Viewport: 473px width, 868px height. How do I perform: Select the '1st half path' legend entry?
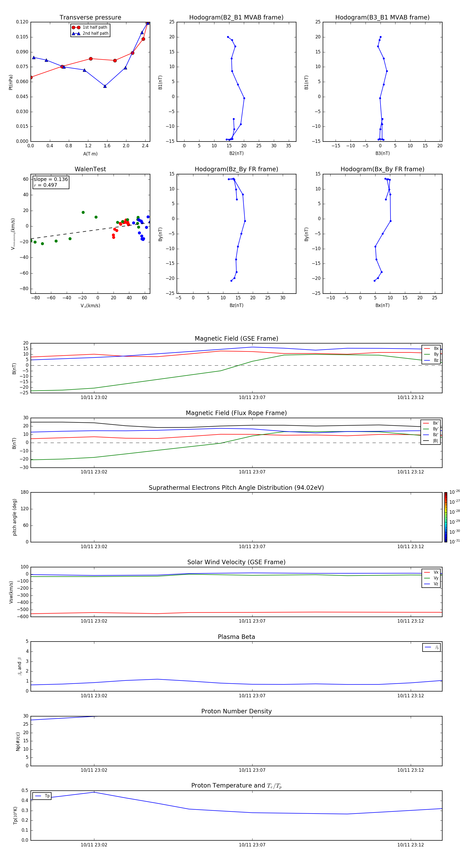(x=90, y=27)
